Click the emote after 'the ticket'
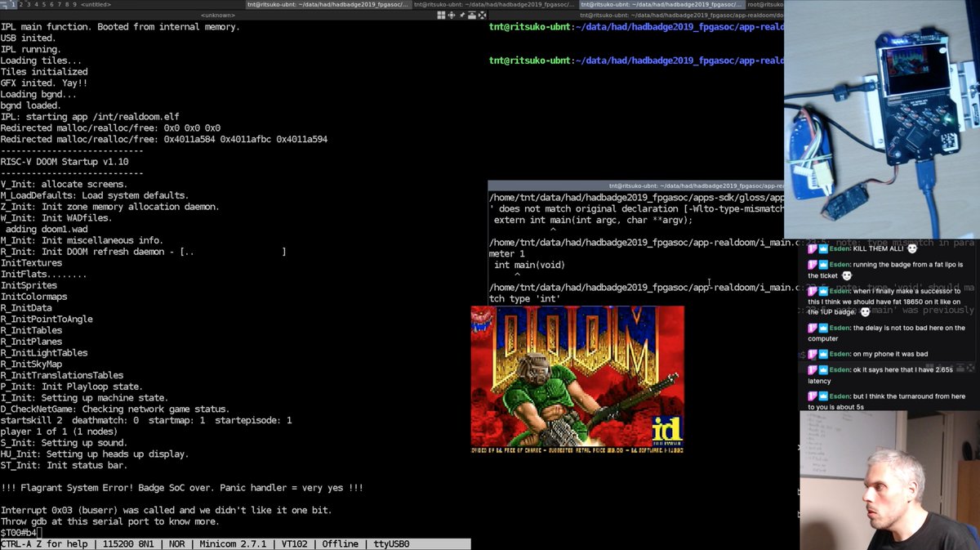The image size is (980, 550). click(847, 275)
